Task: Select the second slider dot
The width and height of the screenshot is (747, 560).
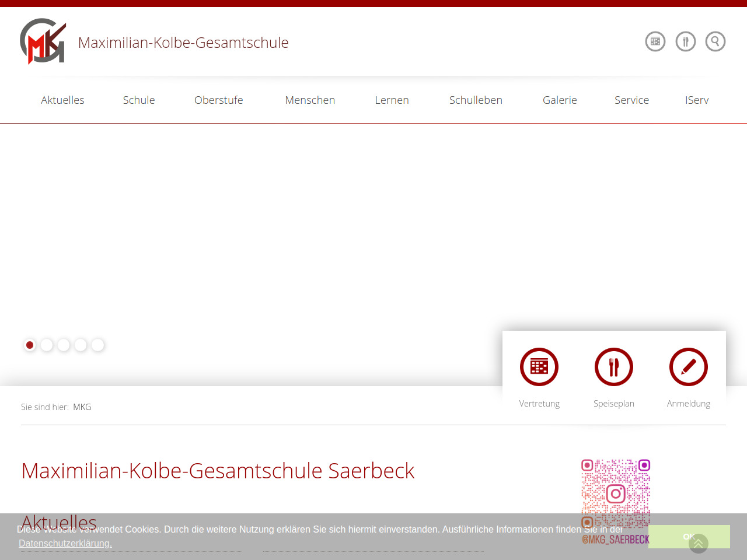Action: [47, 345]
